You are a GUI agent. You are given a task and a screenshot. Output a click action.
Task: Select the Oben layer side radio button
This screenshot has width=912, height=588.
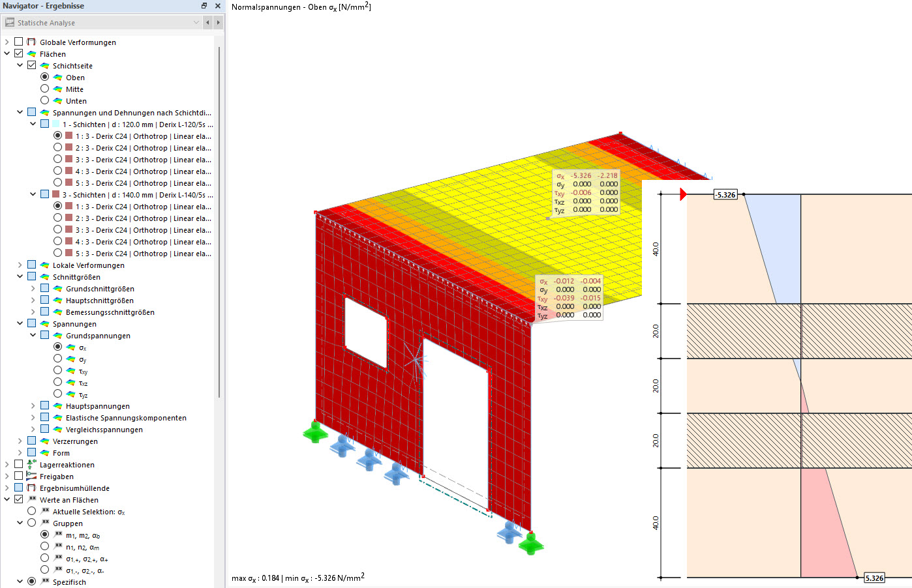point(44,77)
